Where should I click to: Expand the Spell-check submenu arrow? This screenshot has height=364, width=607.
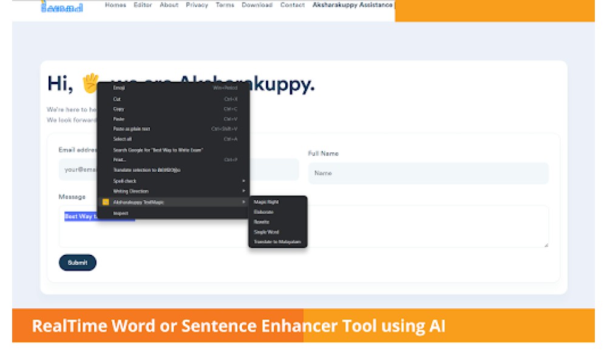point(243,181)
